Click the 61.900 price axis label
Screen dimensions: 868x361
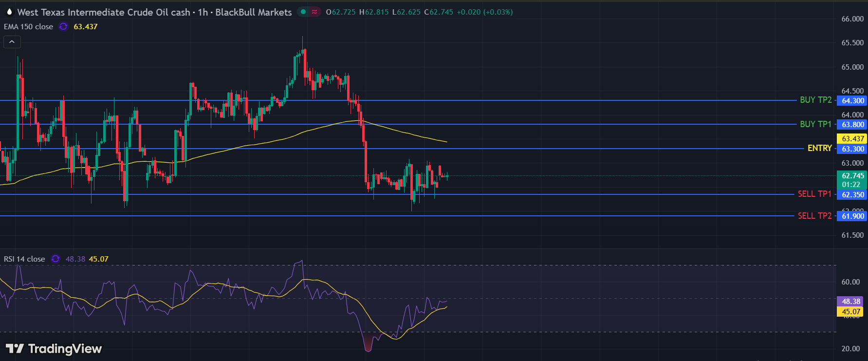coord(852,216)
